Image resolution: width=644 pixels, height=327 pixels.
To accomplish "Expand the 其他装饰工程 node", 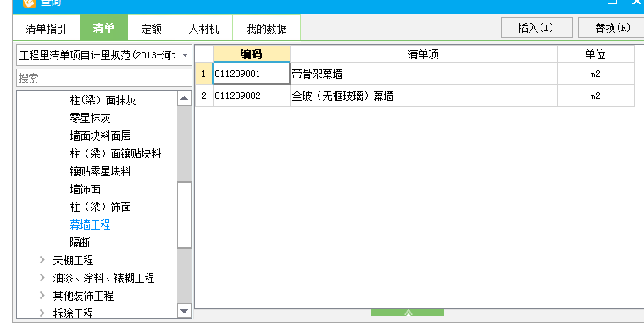I will [x=42, y=295].
